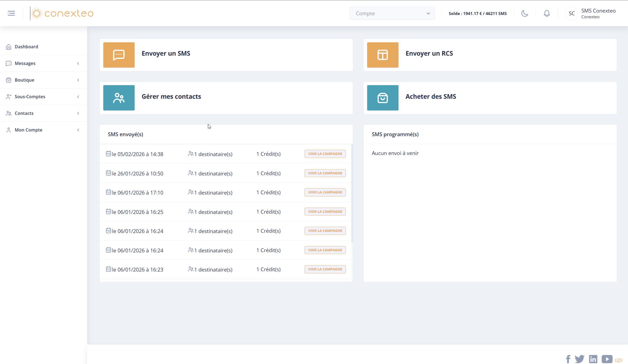Open the hamburger menu
The height and width of the screenshot is (364, 628).
[x=11, y=13]
